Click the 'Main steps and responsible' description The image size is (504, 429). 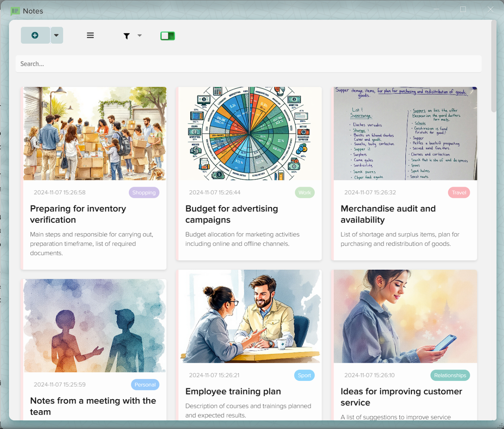point(92,244)
